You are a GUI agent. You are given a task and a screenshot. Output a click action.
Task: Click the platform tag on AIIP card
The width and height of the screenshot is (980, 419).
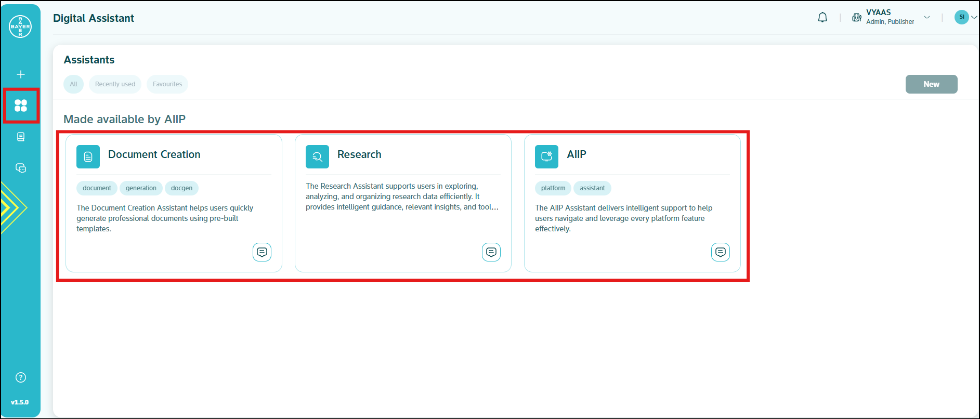pos(553,188)
